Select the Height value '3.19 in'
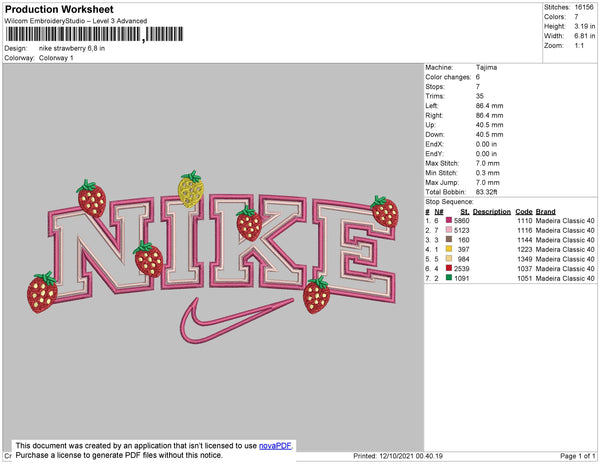600x464 pixels. click(585, 26)
